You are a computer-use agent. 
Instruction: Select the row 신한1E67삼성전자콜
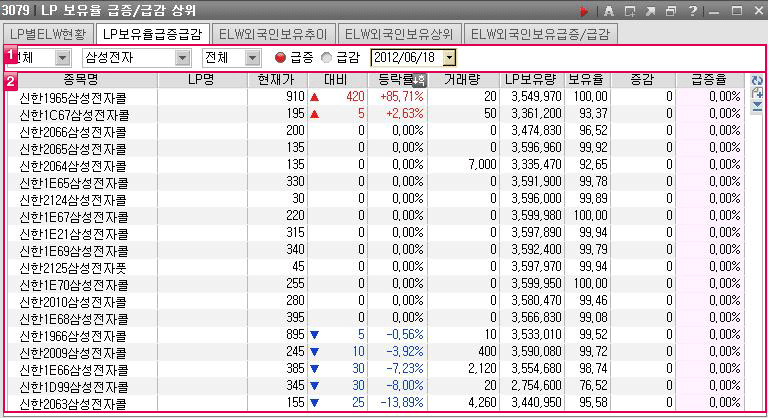tap(375, 216)
